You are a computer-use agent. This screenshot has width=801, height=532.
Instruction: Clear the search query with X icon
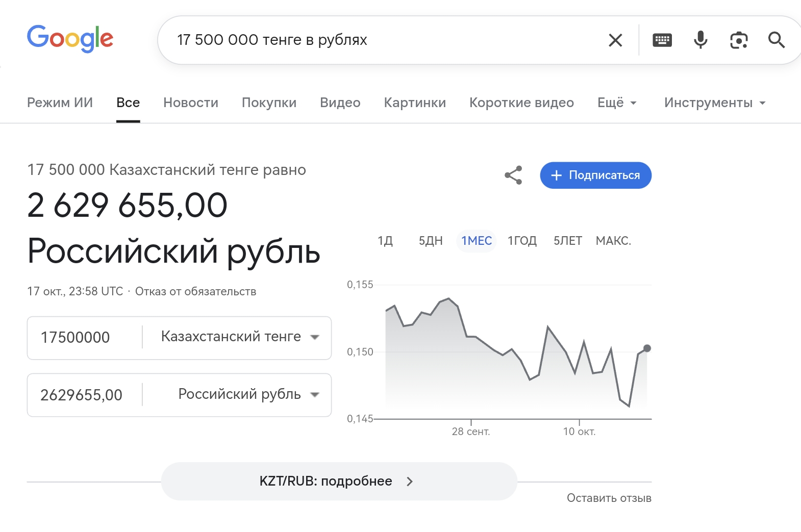(615, 40)
